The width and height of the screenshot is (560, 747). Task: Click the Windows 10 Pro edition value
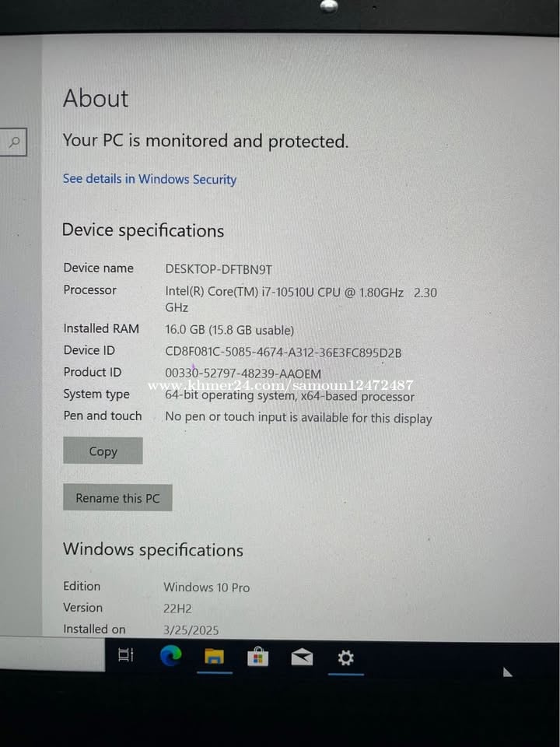tap(207, 587)
